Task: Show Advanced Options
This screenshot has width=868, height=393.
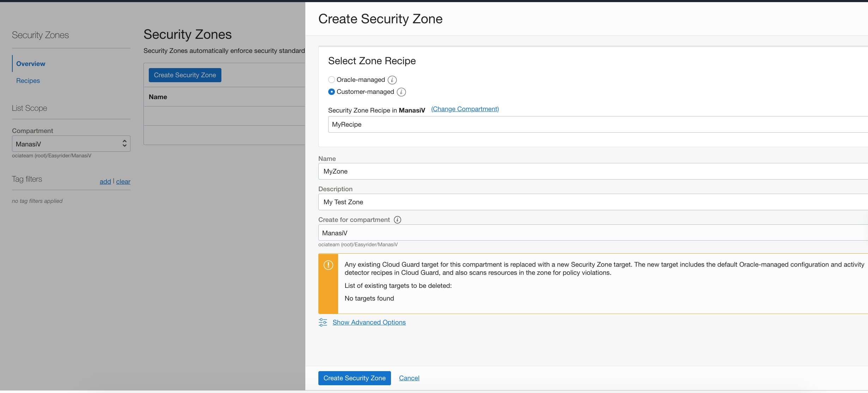Action: [369, 322]
